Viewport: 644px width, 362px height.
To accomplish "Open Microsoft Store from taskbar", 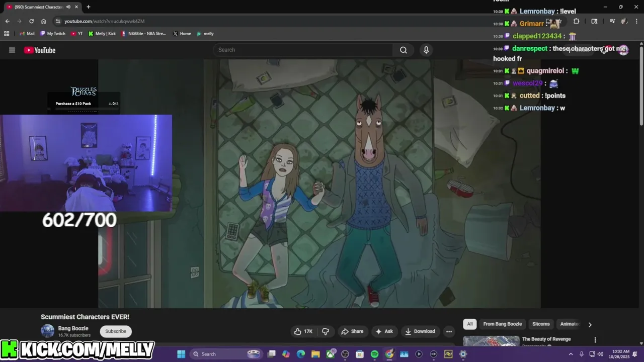I will click(x=360, y=354).
